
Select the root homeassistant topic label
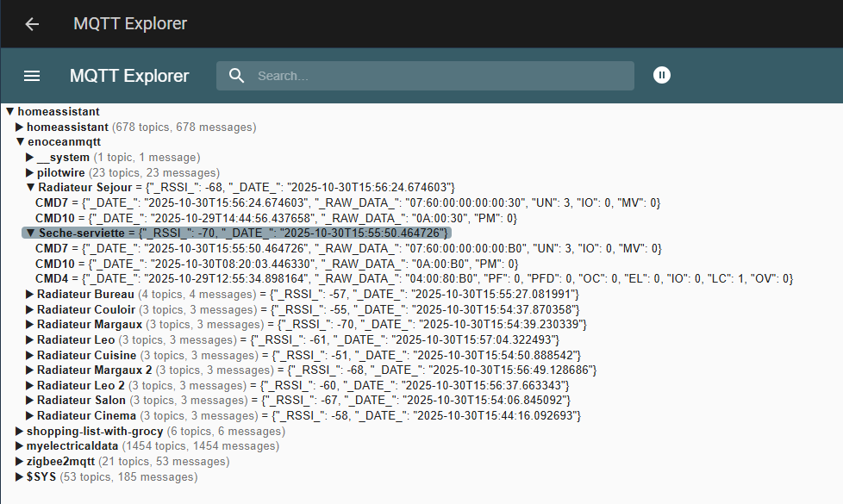click(59, 112)
